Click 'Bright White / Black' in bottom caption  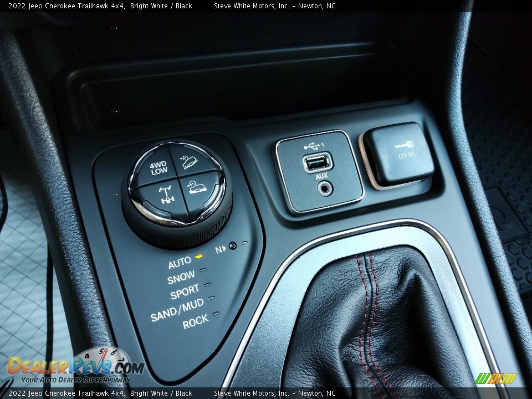pos(161,393)
